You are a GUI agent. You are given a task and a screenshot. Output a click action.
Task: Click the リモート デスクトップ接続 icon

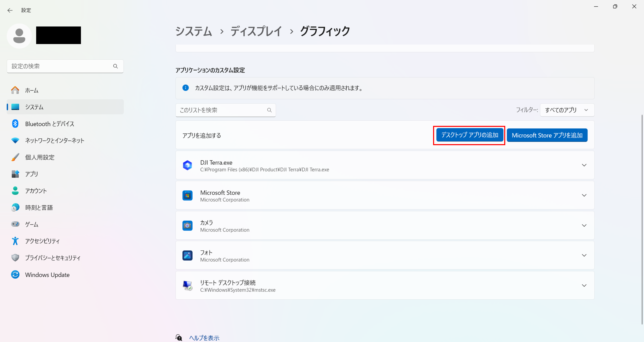click(187, 286)
